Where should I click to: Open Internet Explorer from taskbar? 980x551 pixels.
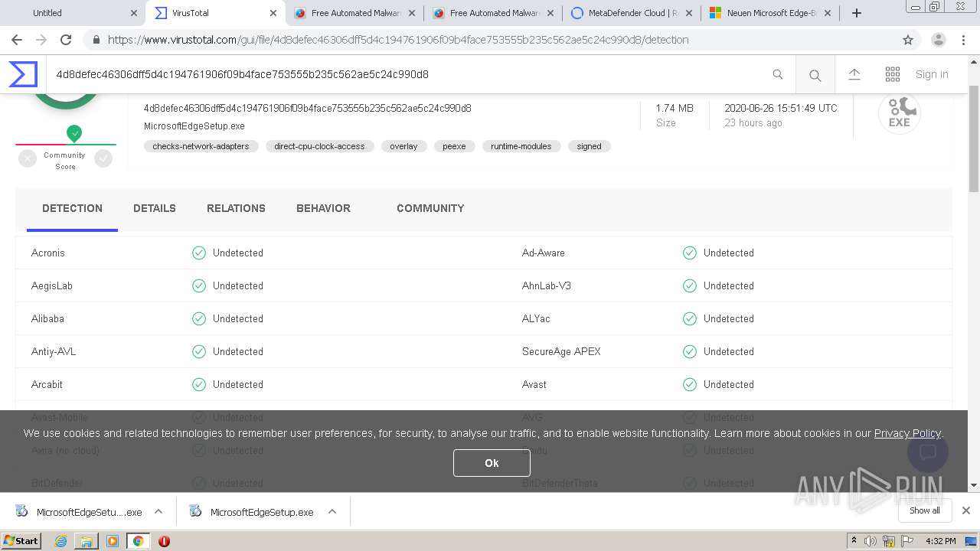tap(60, 541)
